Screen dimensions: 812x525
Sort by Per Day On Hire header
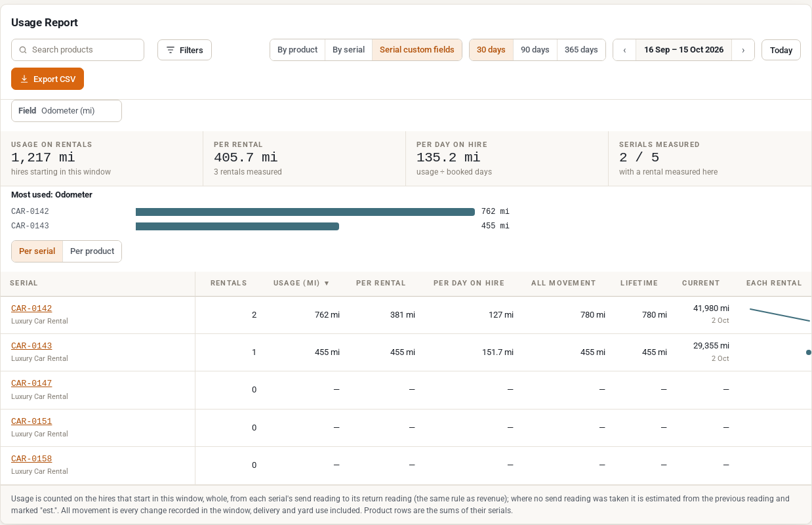click(x=469, y=283)
